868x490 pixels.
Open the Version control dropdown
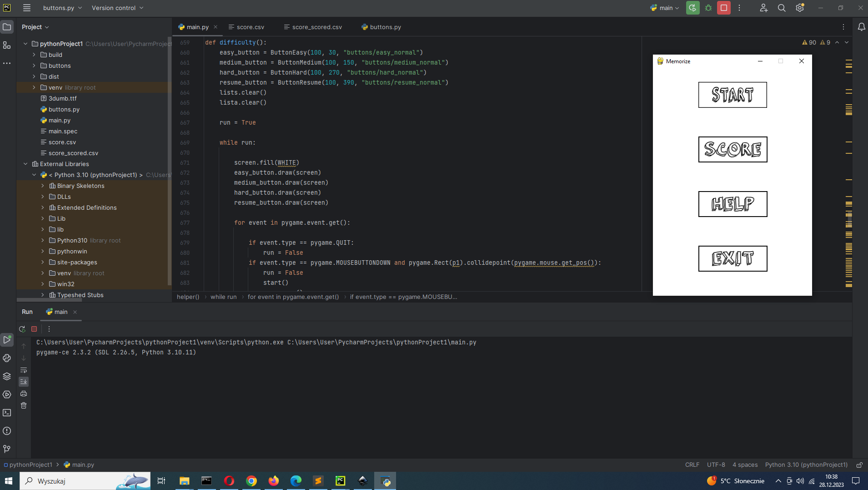coord(117,8)
